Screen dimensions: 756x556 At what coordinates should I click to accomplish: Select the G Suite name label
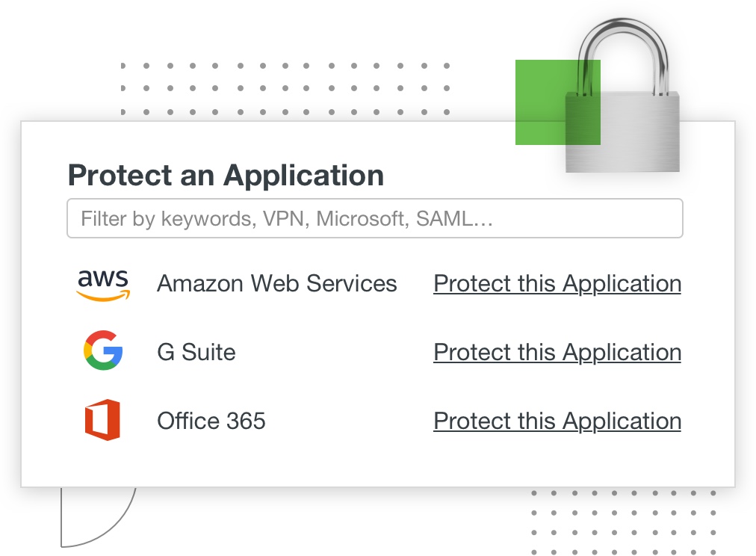[x=196, y=353]
